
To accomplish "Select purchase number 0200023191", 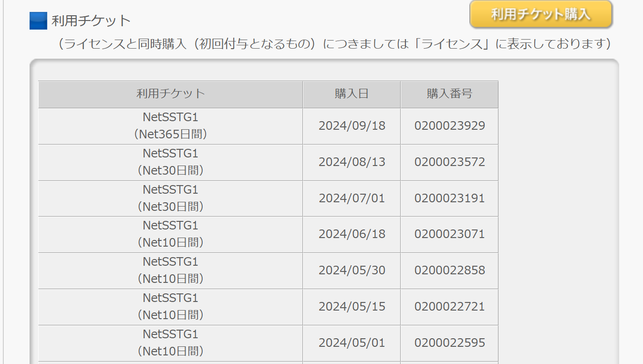I will click(x=449, y=198).
